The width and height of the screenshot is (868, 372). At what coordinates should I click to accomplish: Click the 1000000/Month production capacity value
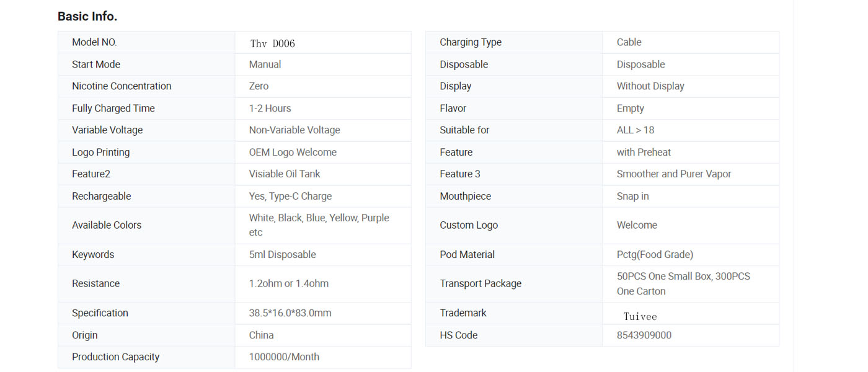click(x=284, y=357)
